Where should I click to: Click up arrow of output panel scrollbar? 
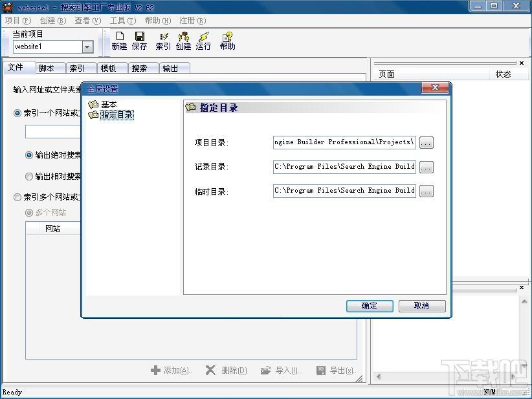tap(524, 301)
